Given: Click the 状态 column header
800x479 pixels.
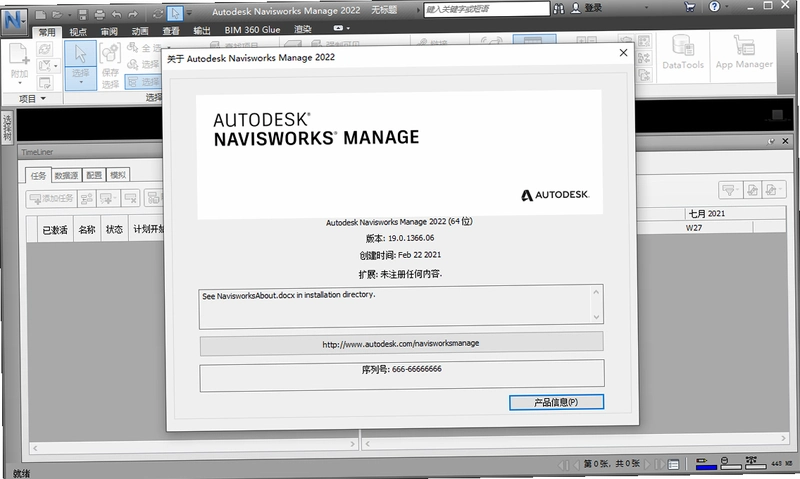Looking at the screenshot, I should [x=114, y=230].
